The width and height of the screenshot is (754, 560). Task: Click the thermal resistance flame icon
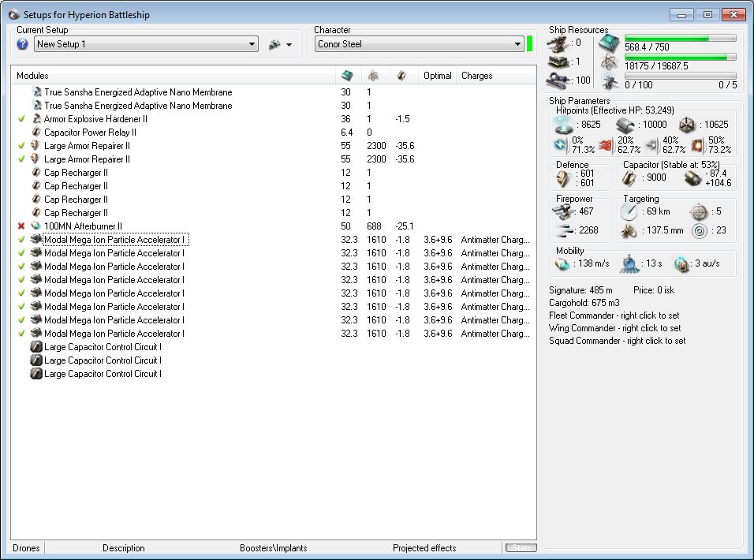click(x=606, y=144)
